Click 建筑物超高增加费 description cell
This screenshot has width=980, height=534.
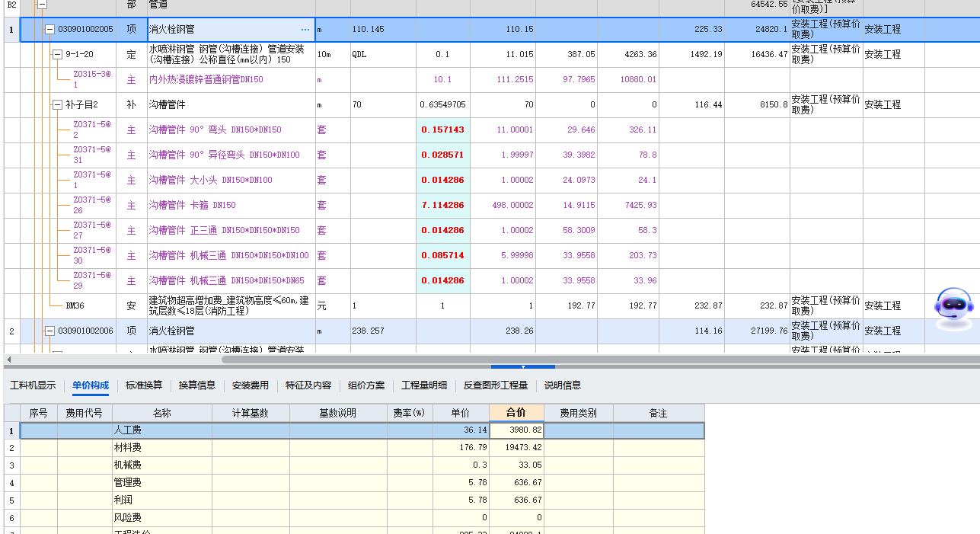point(231,306)
